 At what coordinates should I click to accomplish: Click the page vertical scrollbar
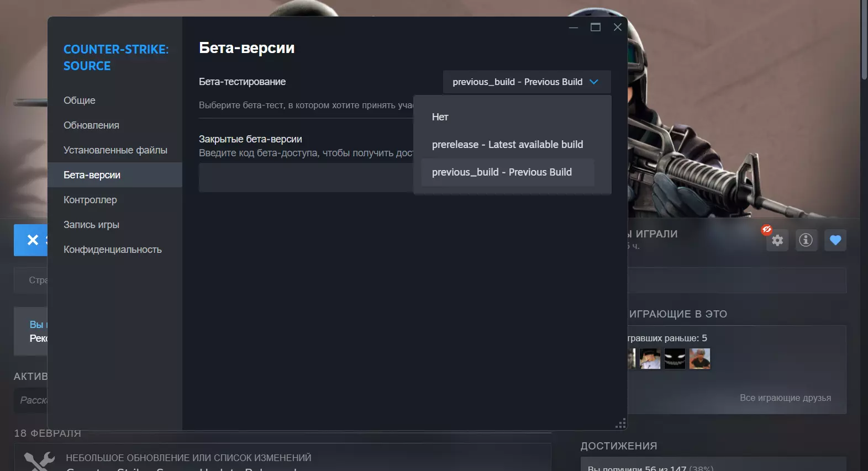click(x=864, y=40)
